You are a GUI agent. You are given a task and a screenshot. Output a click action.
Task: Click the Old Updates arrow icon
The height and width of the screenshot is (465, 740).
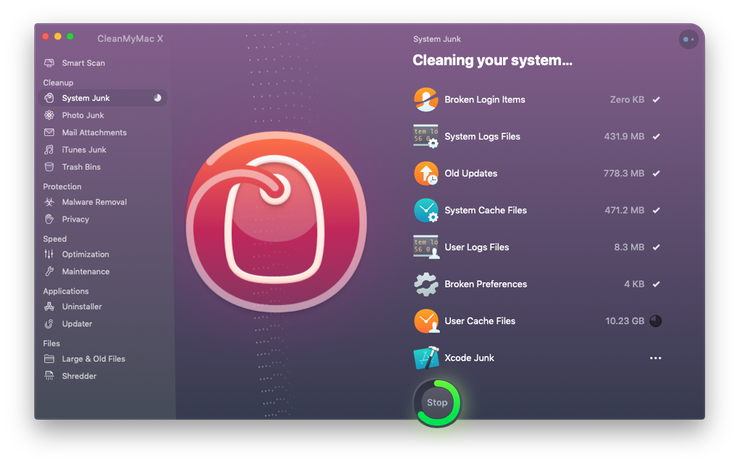426,173
